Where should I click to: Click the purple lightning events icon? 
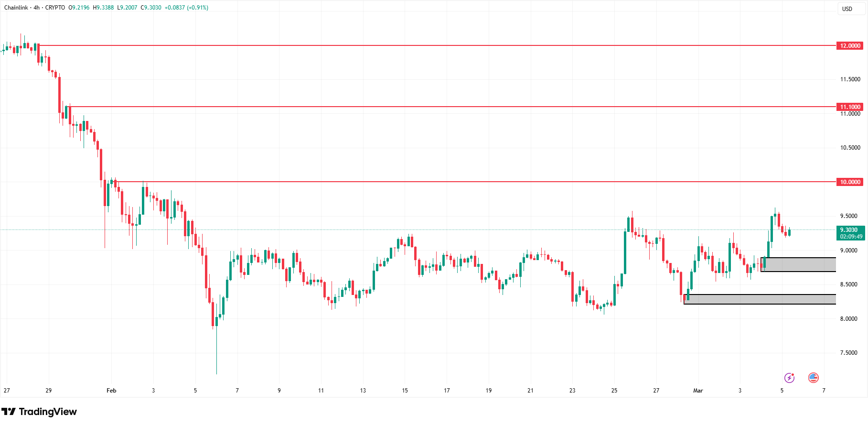[x=789, y=378]
